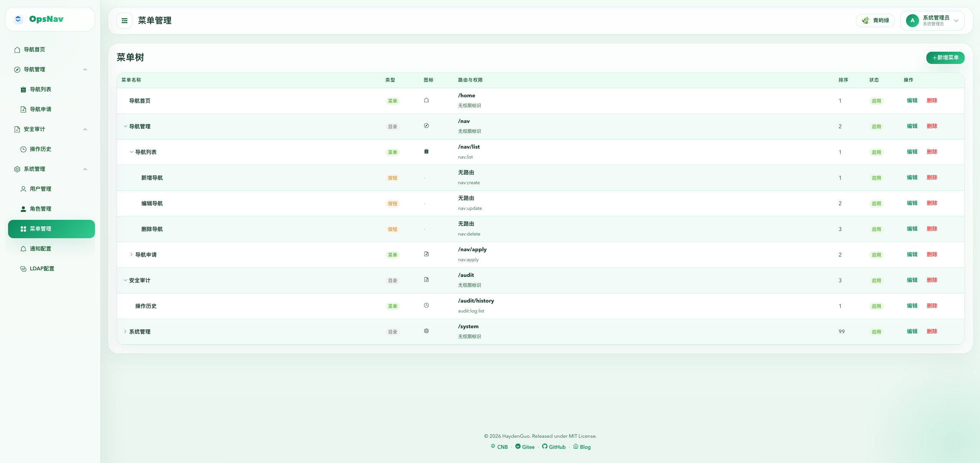Click the hamburger menu collapse icon
980x463 pixels.
(x=125, y=21)
